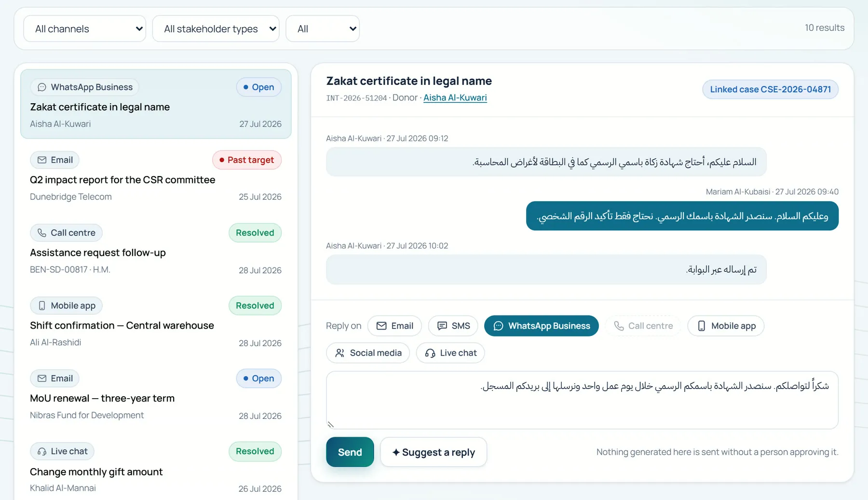The image size is (868, 500).
Task: Click the people icon in Social media chip
Action: [340, 353]
